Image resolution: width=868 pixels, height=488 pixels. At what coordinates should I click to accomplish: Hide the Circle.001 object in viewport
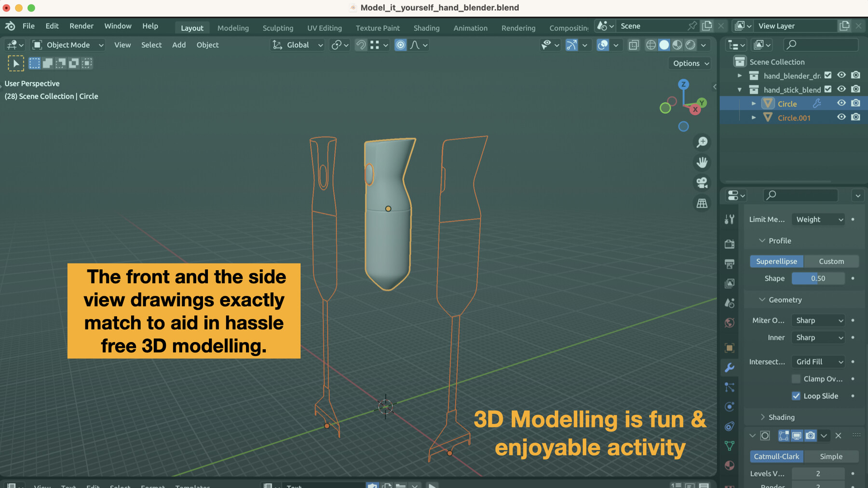pos(841,117)
